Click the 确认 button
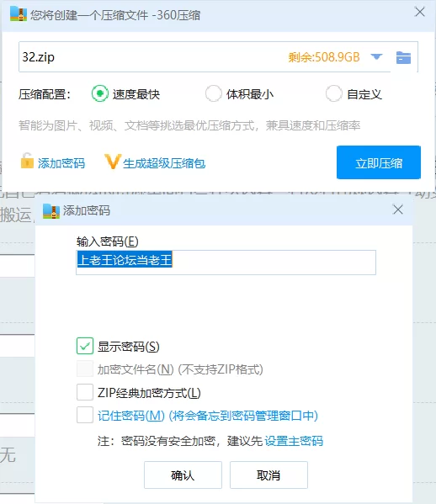Screen dimensions: 436x504 click(x=183, y=475)
